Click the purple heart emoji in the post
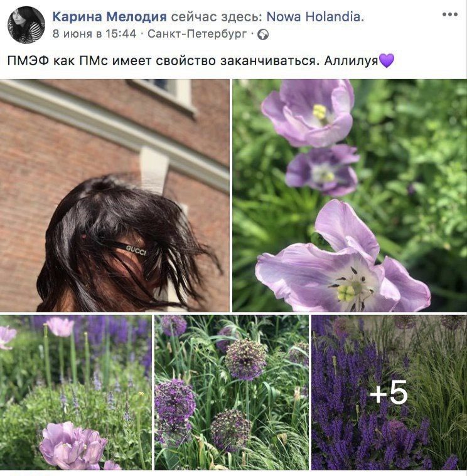This screenshot has height=476, width=467. (386, 60)
